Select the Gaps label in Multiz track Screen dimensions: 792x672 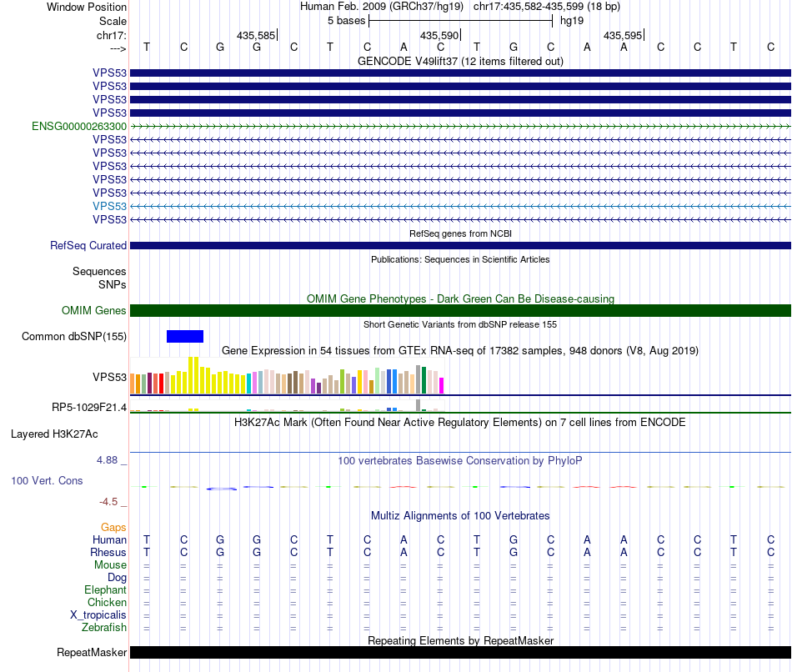point(113,528)
